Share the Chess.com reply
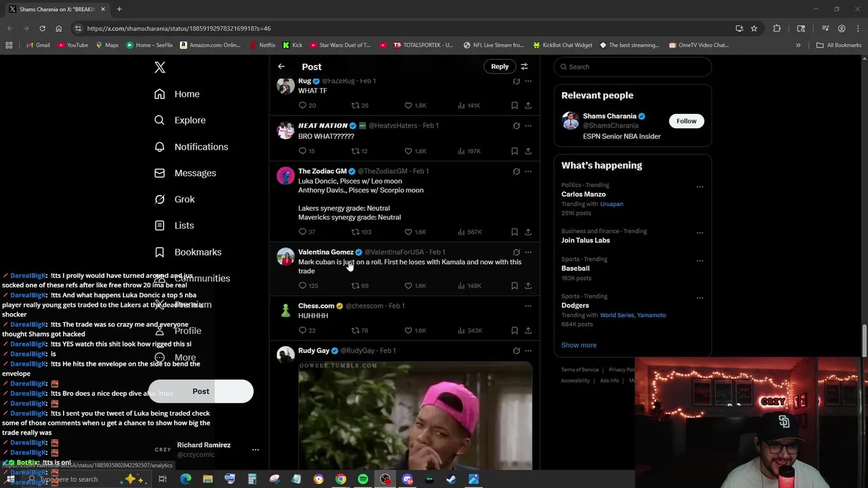 pos(528,331)
